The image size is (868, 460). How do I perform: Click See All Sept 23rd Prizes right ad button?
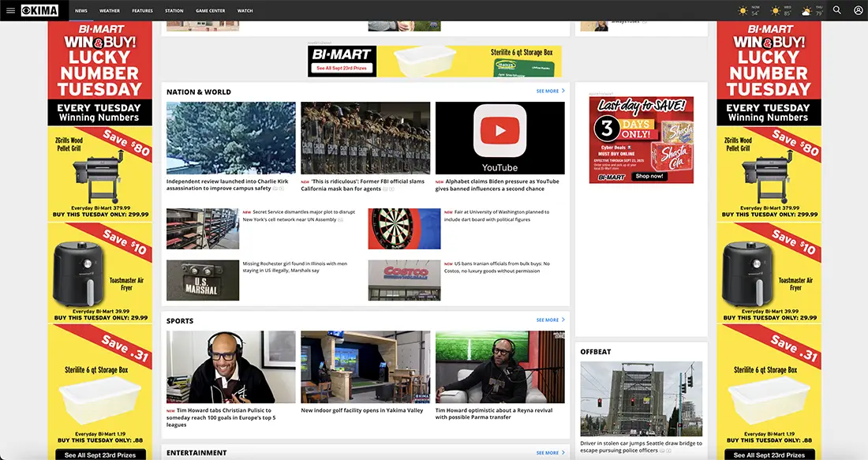(x=769, y=455)
